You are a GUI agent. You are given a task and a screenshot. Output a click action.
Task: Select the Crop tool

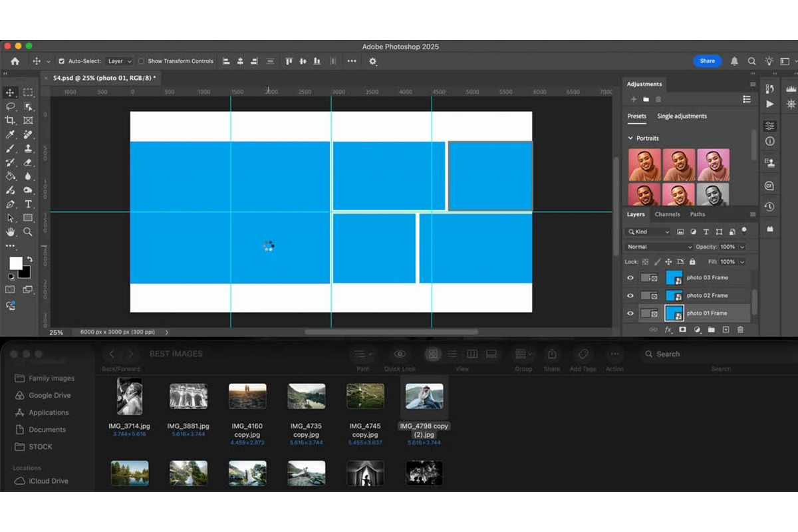click(10, 120)
